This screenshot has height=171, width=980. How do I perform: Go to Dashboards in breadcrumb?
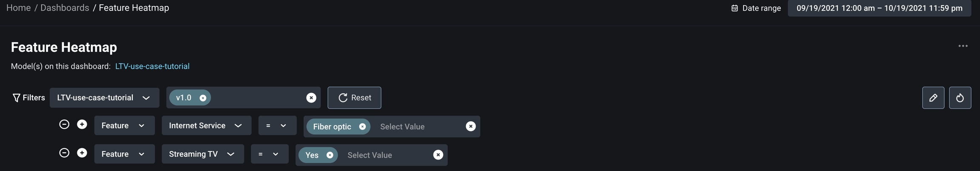coord(65,8)
